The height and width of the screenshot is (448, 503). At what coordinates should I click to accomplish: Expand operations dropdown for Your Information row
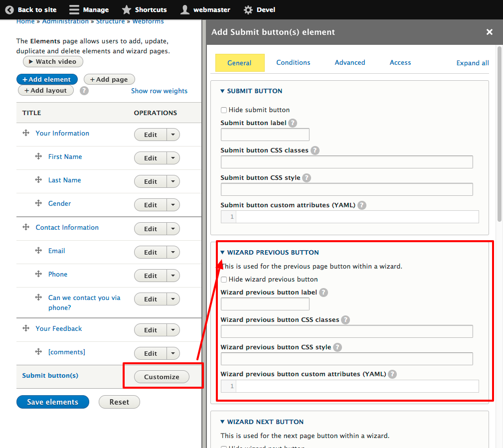click(173, 135)
